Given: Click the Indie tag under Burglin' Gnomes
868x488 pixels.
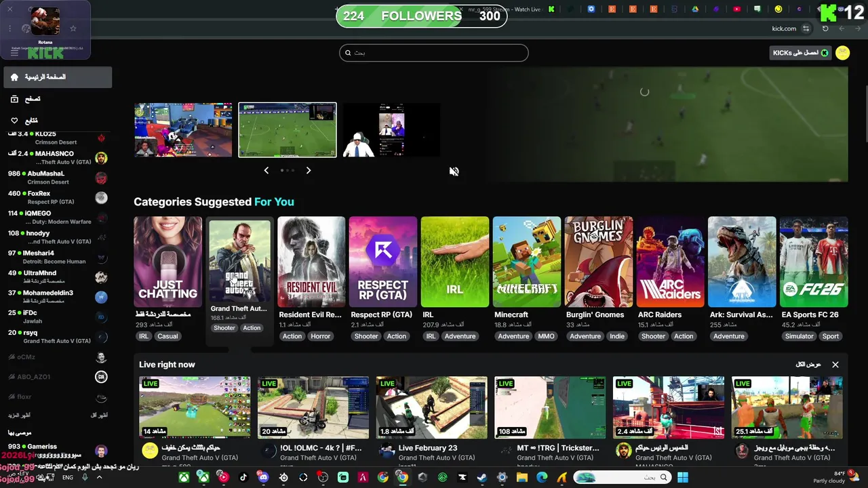Looking at the screenshot, I should coord(617,336).
